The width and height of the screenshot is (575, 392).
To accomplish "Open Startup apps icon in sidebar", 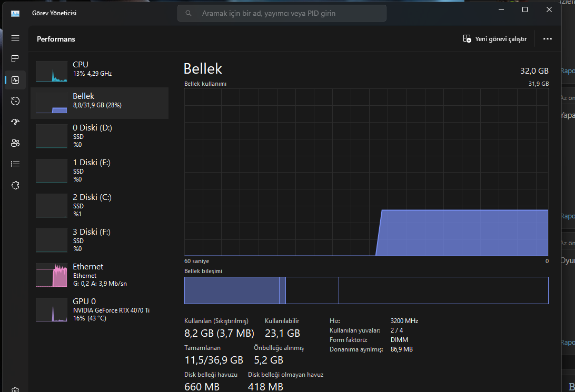I will tap(15, 122).
